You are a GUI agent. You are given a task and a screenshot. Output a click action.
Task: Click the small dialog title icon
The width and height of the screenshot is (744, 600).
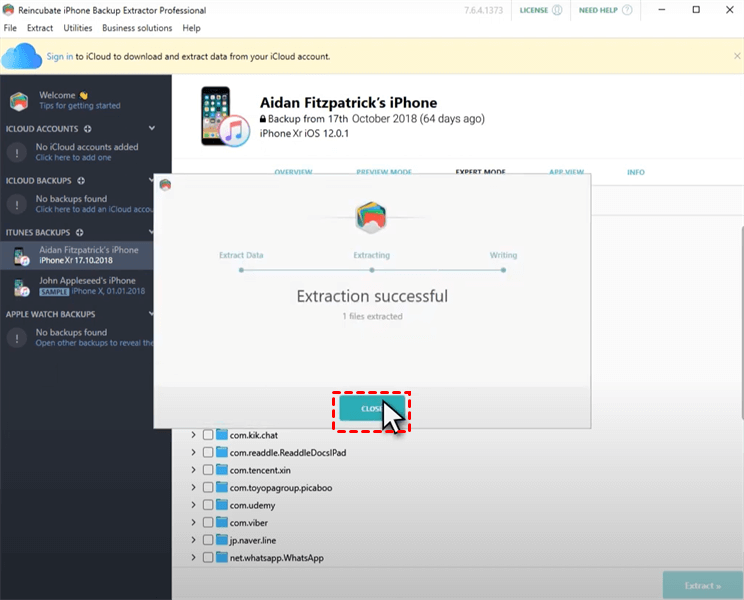pyautogui.click(x=165, y=185)
